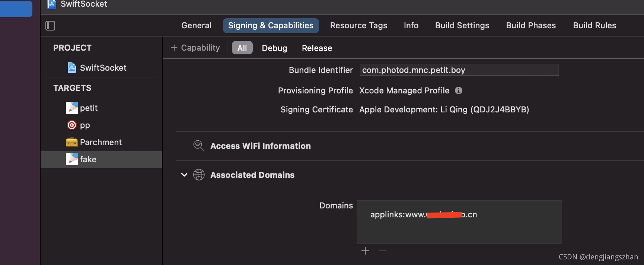Collapse the Associated Domains section
This screenshot has width=644, height=265.
click(184, 175)
